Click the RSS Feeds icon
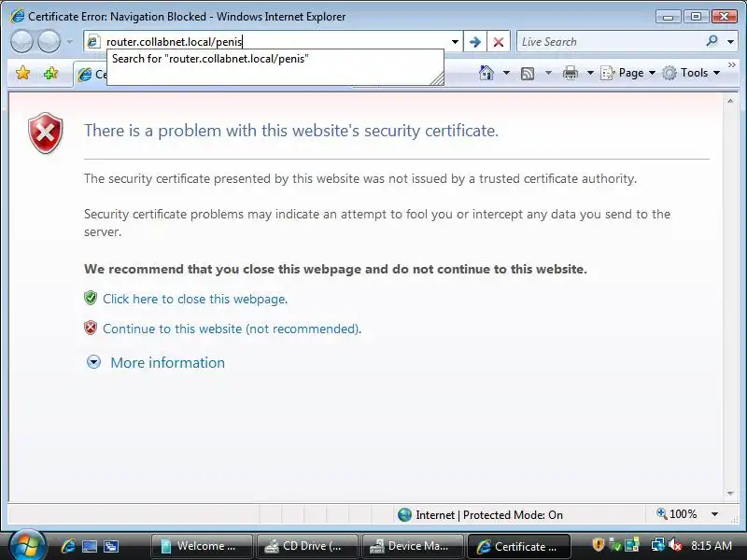Image resolution: width=747 pixels, height=560 pixels. pyautogui.click(x=528, y=74)
